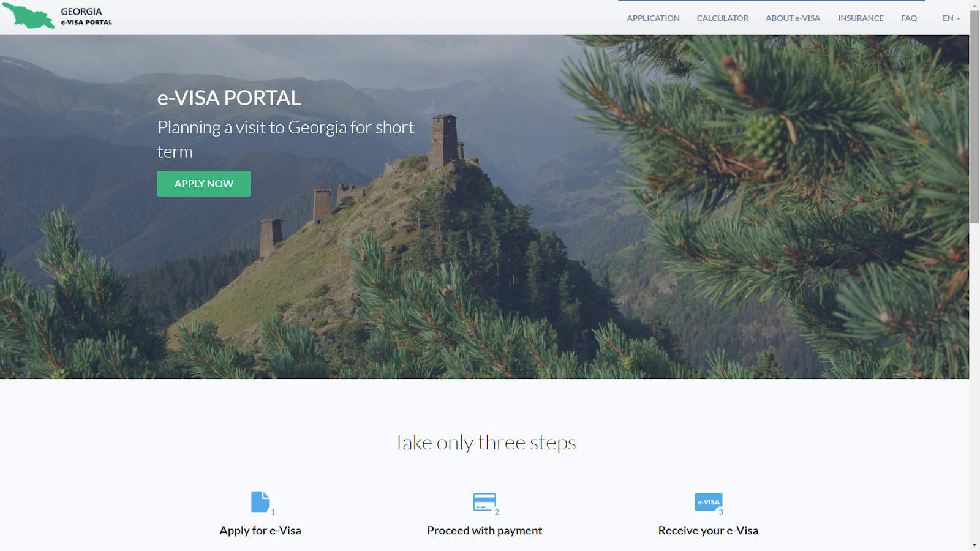Image resolution: width=980 pixels, height=551 pixels.
Task: Open the INSURANCE menu item
Action: 861,18
